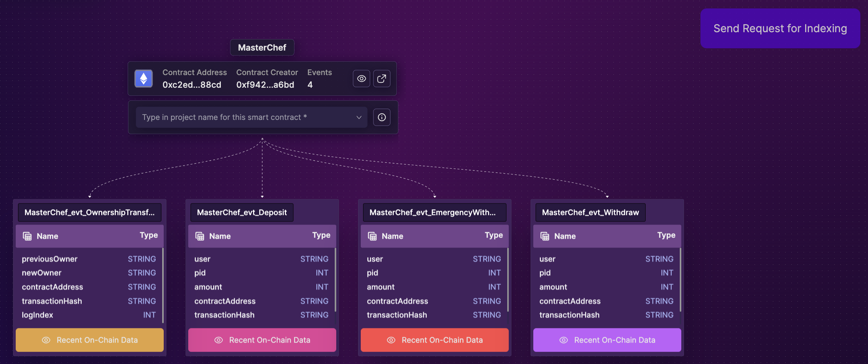Select transactionHash row in Deposit table

(x=261, y=315)
